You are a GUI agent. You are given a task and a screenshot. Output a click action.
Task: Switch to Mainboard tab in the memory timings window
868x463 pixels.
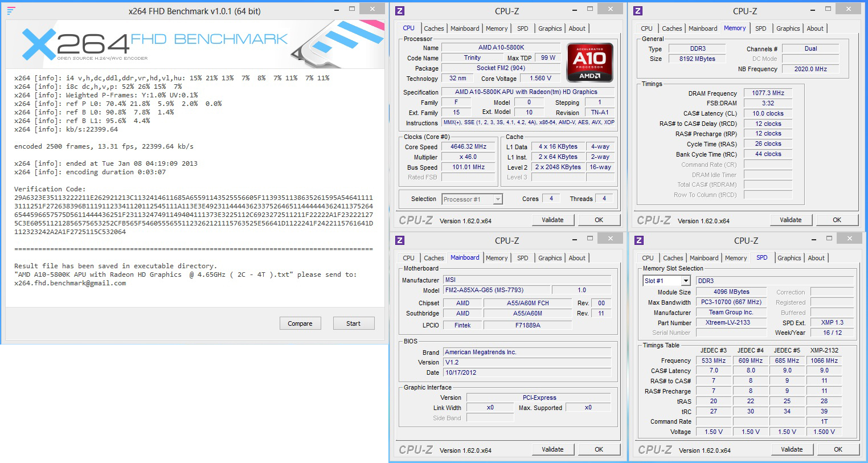(703, 28)
